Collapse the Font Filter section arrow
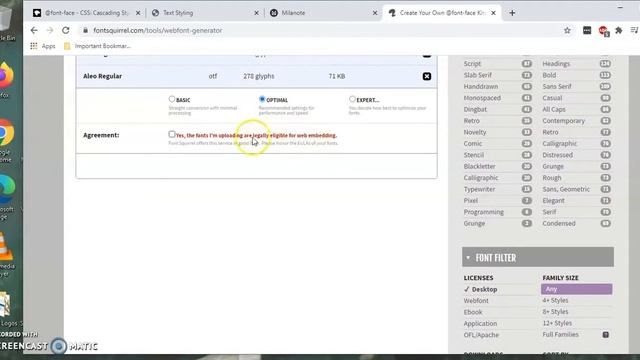Screen dimensions: 640x360 click(468, 258)
